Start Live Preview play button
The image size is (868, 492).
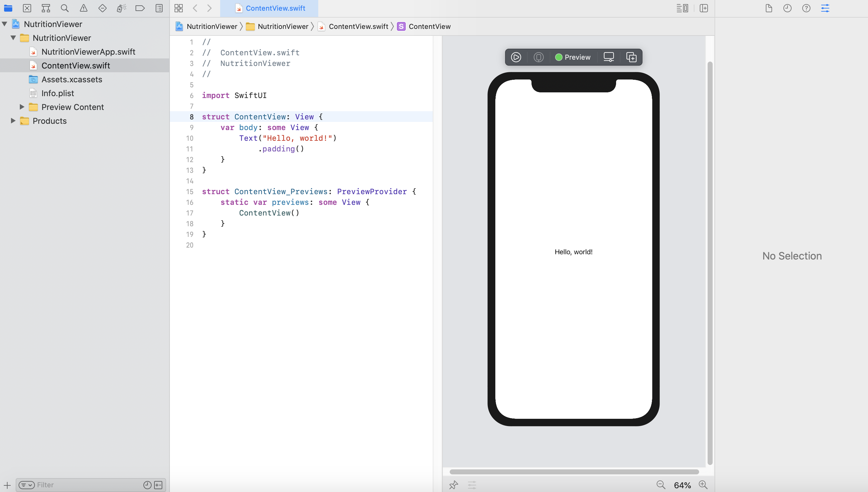[516, 57]
